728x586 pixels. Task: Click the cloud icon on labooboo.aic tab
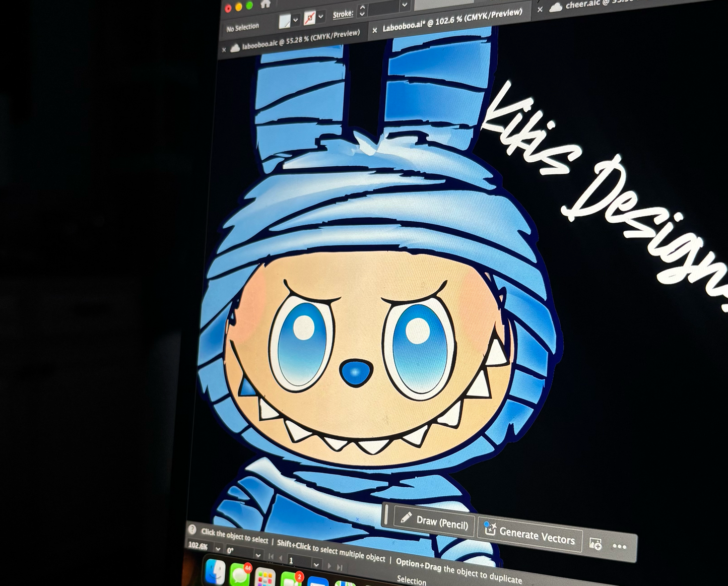pyautogui.click(x=235, y=48)
